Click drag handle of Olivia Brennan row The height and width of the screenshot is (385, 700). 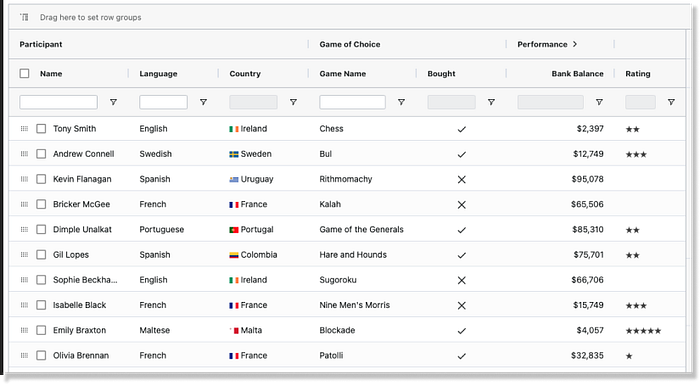pos(24,356)
